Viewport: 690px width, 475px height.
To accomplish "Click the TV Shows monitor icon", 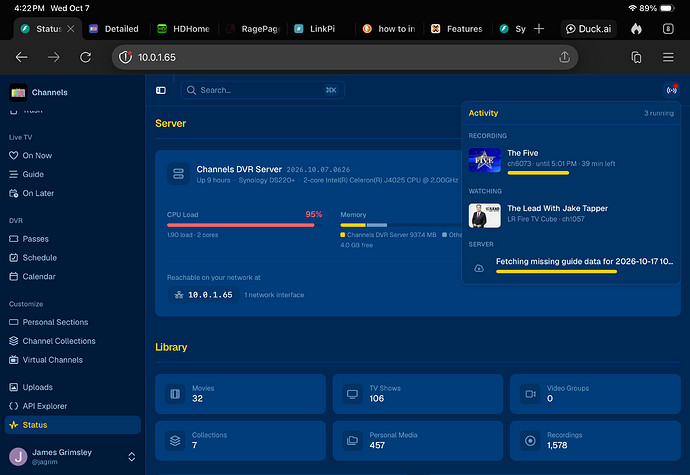I will 352,394.
